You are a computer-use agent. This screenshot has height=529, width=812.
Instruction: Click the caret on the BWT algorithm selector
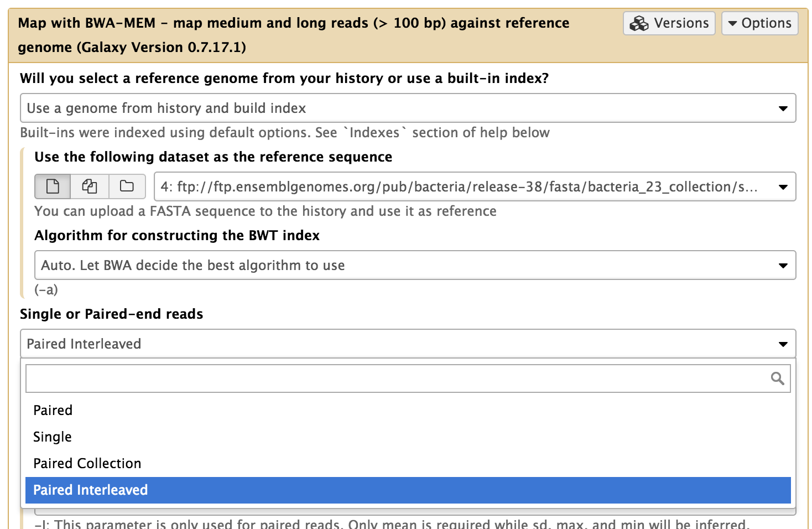tap(783, 265)
